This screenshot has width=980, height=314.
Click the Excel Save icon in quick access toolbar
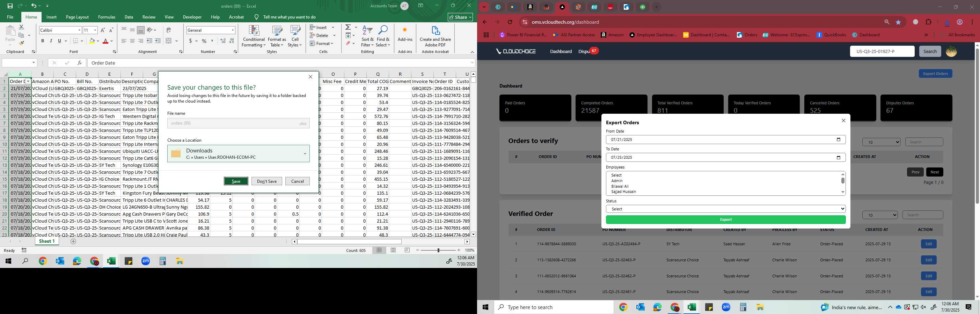point(10,6)
